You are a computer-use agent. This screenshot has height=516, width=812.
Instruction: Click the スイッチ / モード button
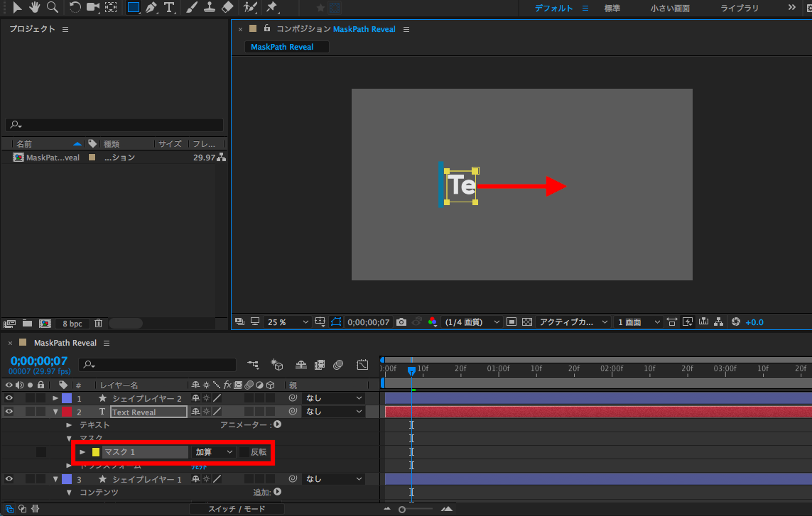237,509
